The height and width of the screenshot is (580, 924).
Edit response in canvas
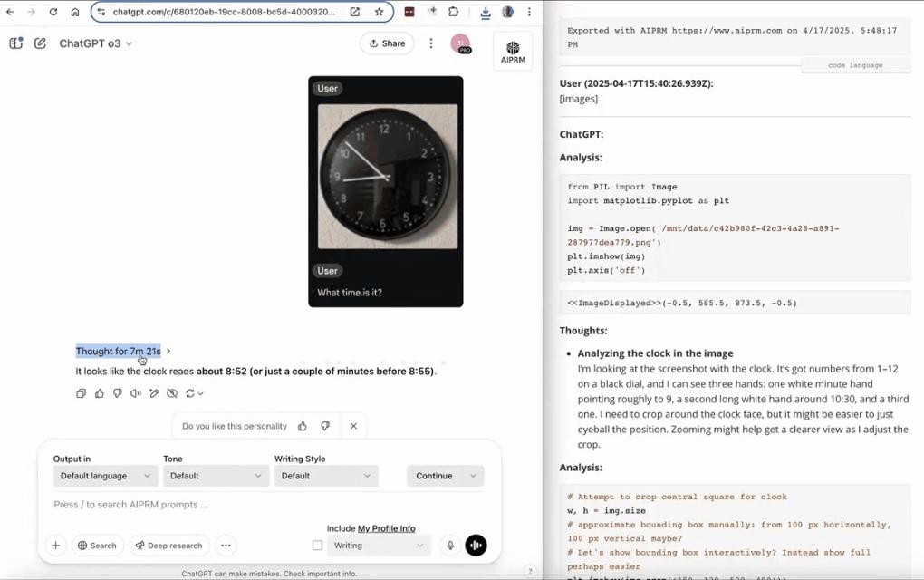click(x=154, y=393)
